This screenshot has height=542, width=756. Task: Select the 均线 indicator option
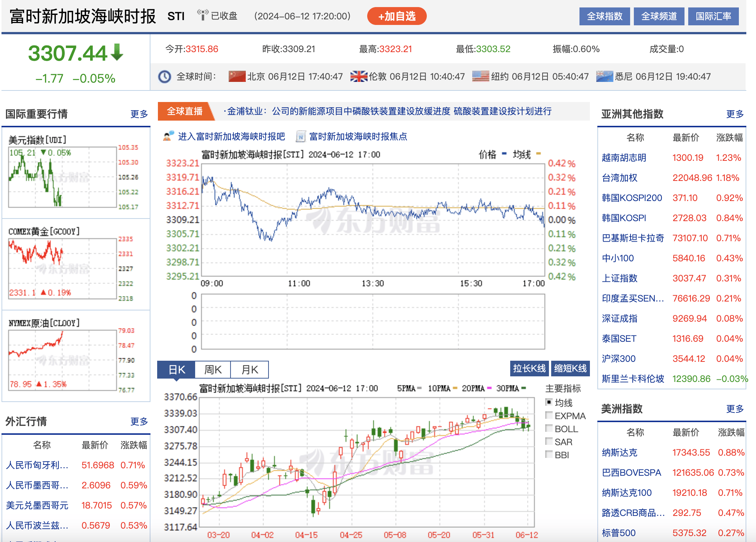point(549,402)
